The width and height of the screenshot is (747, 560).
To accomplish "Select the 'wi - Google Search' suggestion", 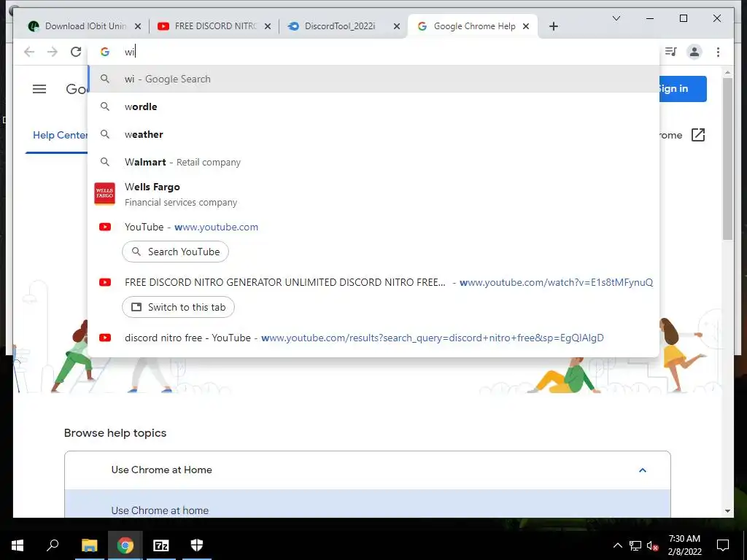I will pyautogui.click(x=374, y=79).
